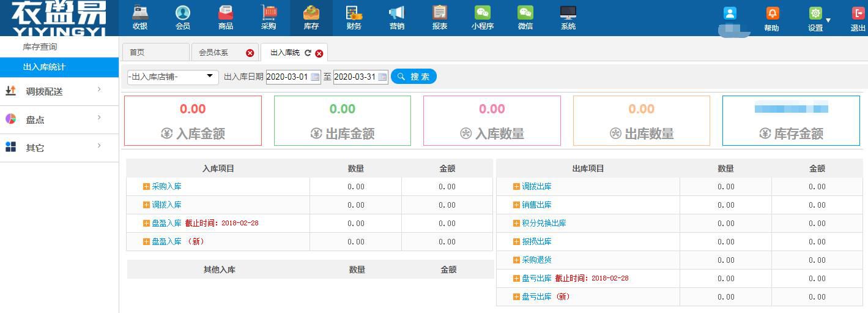Click the 帮助 help bell icon
868x313 pixels.
[773, 14]
